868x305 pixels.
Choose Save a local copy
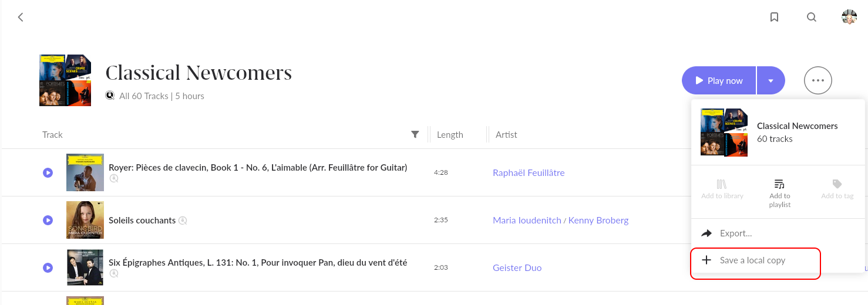coord(752,260)
